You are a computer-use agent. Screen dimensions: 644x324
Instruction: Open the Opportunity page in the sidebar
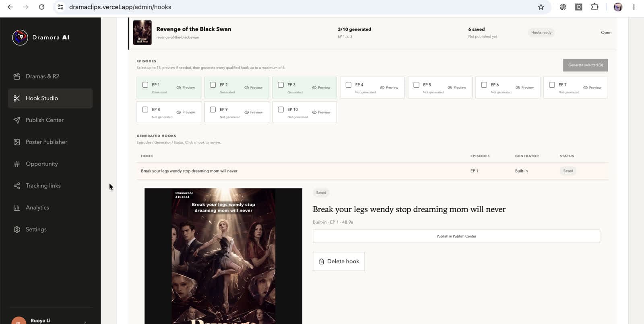pos(50,164)
